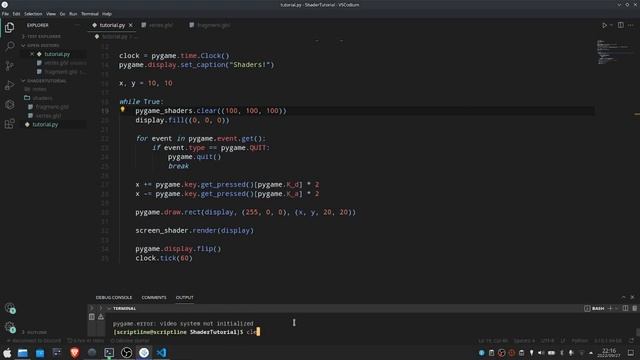Open the Extensions view in activity bar

point(9,124)
